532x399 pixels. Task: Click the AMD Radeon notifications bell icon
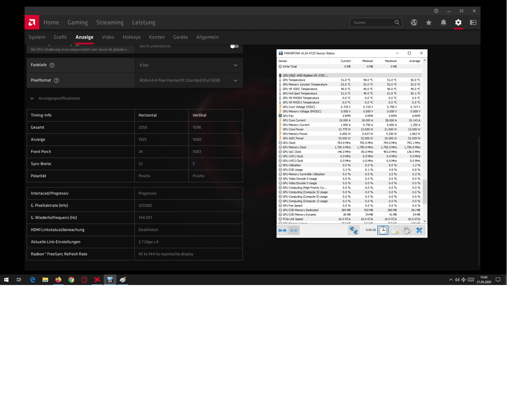point(444,22)
